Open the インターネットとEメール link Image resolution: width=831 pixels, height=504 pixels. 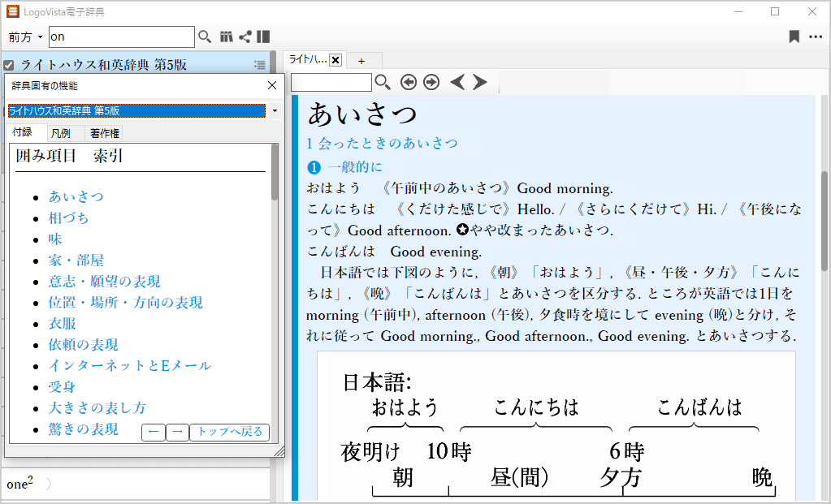pyautogui.click(x=130, y=366)
